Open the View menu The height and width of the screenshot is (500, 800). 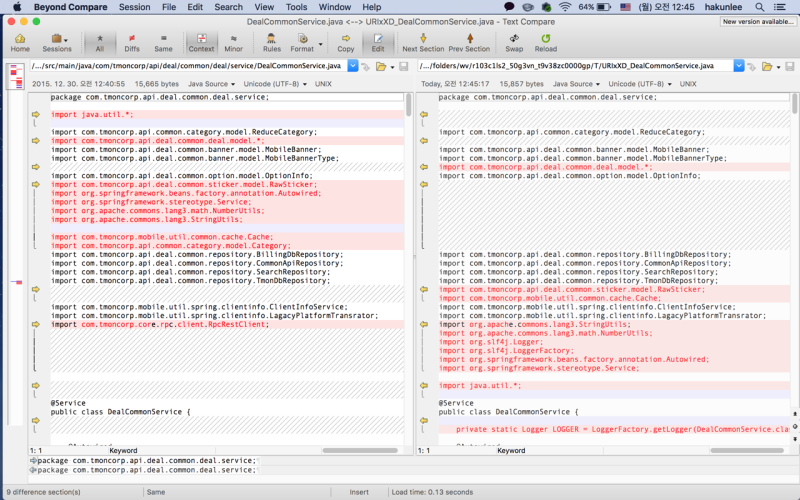point(264,7)
